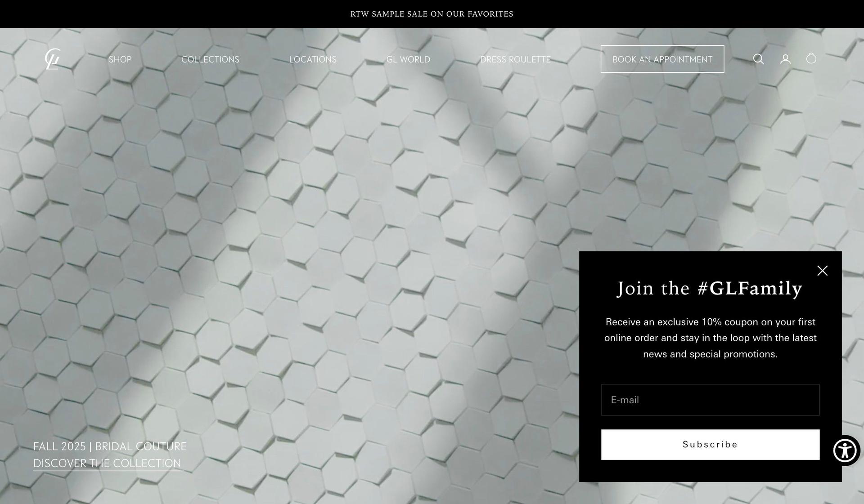Screen dimensions: 864x504
Task: Open the LOCATIONS menu item
Action: [x=313, y=59]
